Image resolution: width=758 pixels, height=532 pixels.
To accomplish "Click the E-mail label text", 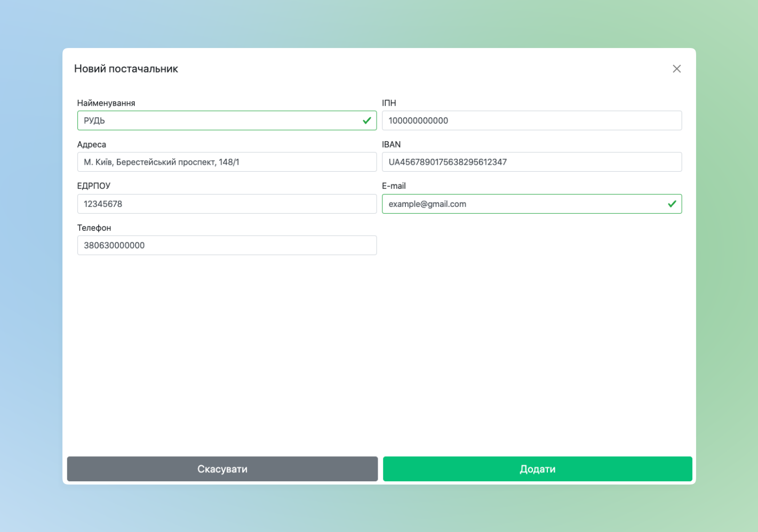I will pos(394,186).
